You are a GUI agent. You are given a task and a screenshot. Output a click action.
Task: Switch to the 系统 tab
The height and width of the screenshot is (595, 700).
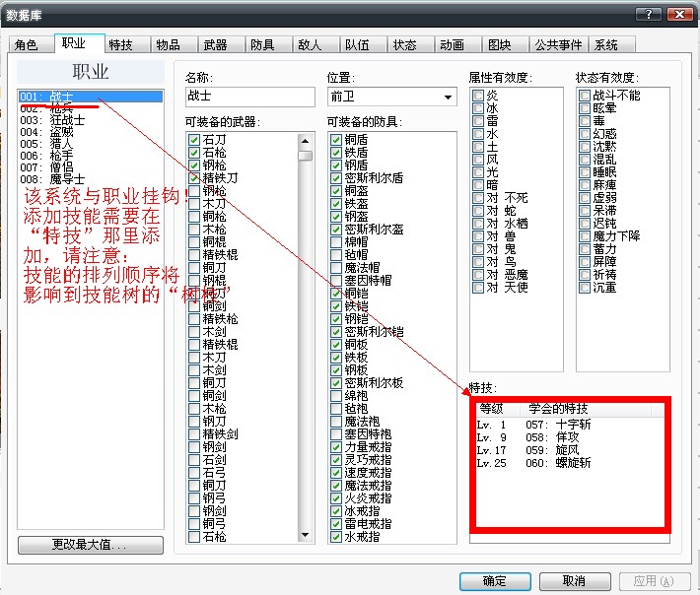click(x=611, y=44)
